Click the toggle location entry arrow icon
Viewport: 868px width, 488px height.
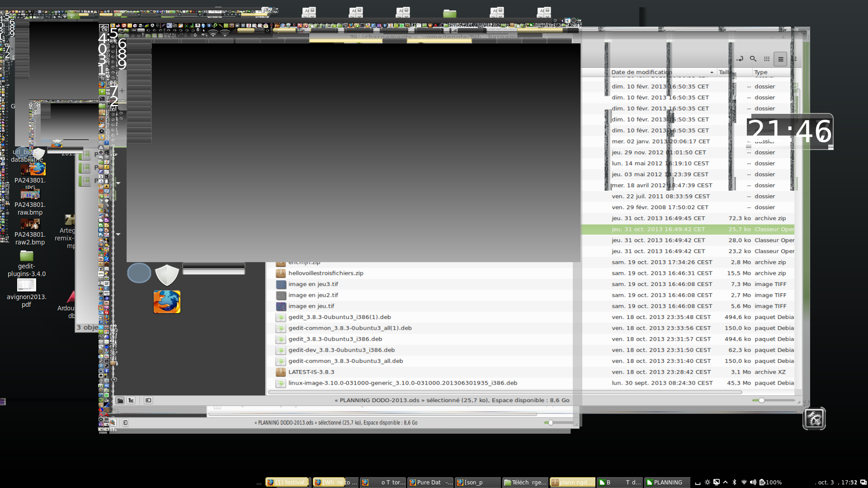pos(740,59)
